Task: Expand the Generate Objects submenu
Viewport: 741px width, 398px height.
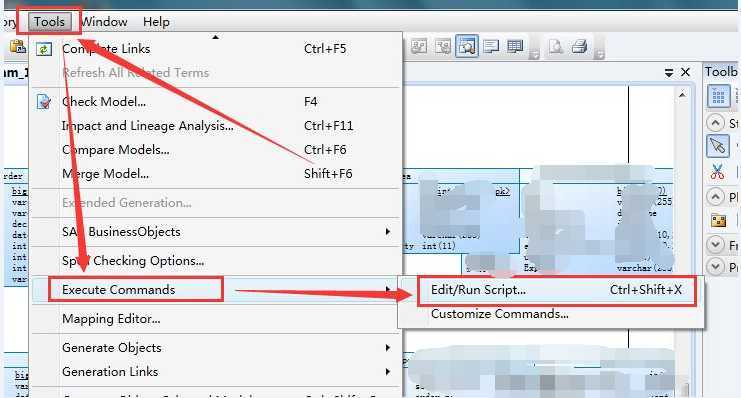Action: pyautogui.click(x=216, y=347)
